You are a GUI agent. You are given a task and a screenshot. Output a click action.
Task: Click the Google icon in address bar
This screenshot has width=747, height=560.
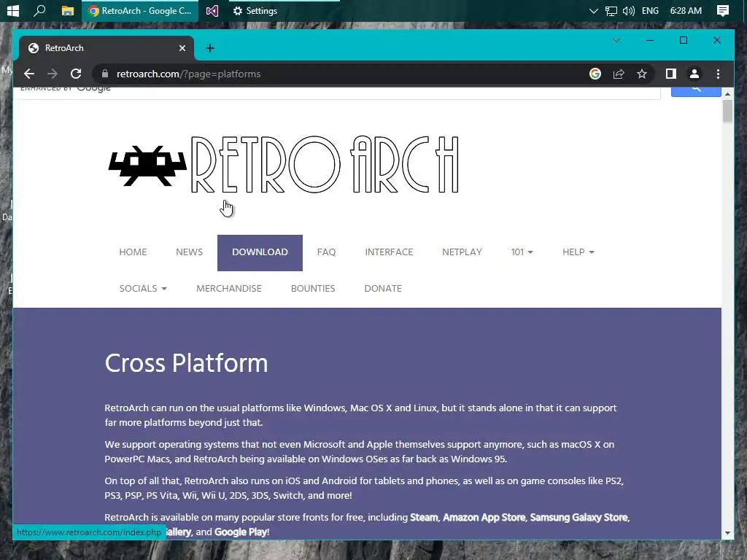click(595, 74)
